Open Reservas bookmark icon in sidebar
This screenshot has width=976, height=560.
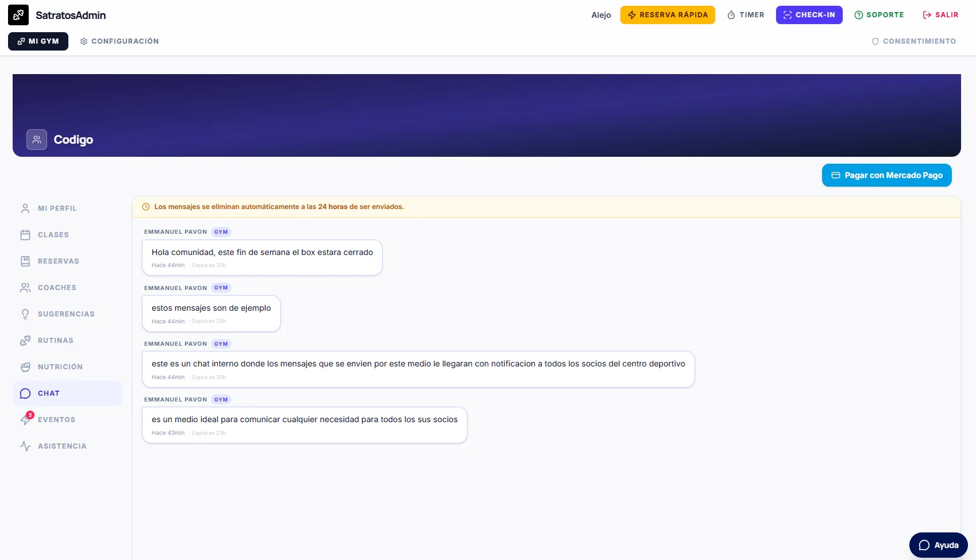[x=25, y=261]
